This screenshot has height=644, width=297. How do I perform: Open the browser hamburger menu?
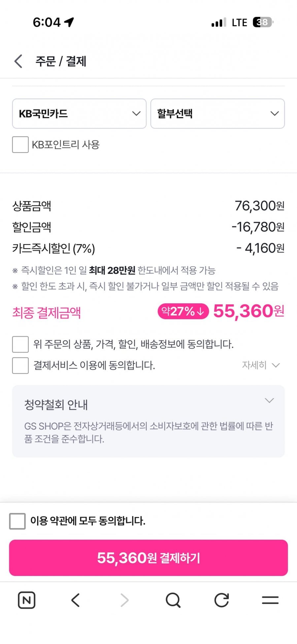pos(270,600)
